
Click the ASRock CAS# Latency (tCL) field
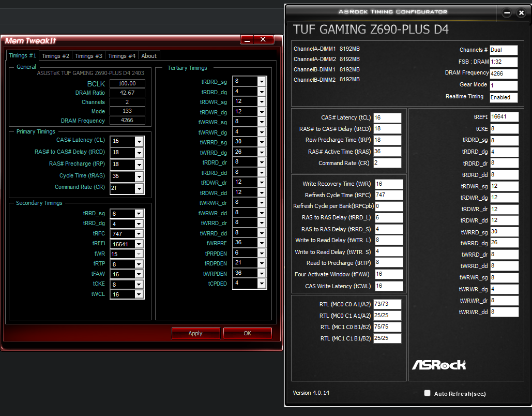click(387, 117)
